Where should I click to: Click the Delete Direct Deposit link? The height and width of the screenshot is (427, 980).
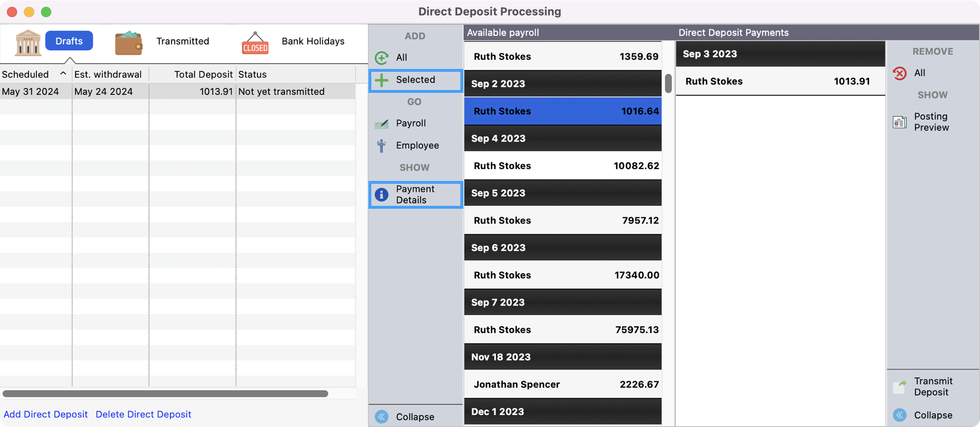click(x=143, y=414)
